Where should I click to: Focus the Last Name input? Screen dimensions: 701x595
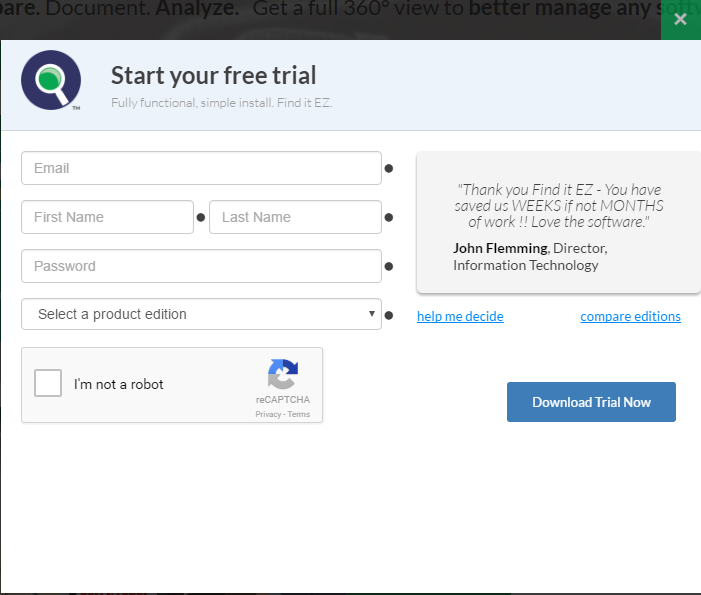coord(295,217)
